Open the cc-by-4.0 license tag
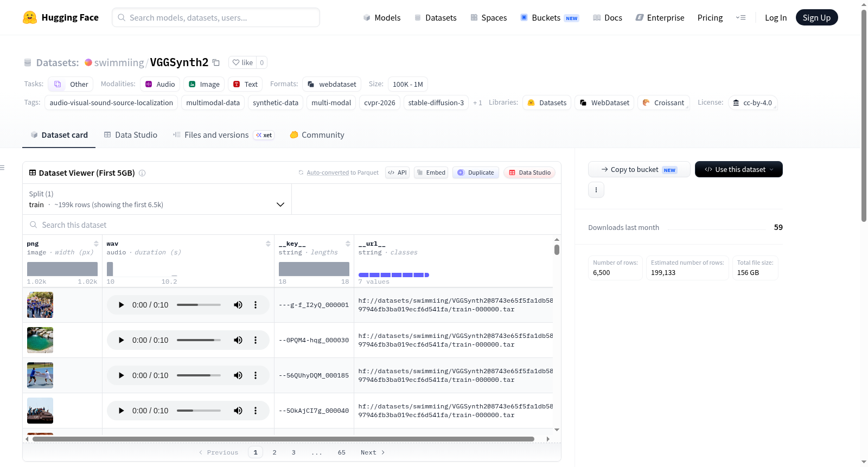Viewport: 868px width, 467px height. 752,103
